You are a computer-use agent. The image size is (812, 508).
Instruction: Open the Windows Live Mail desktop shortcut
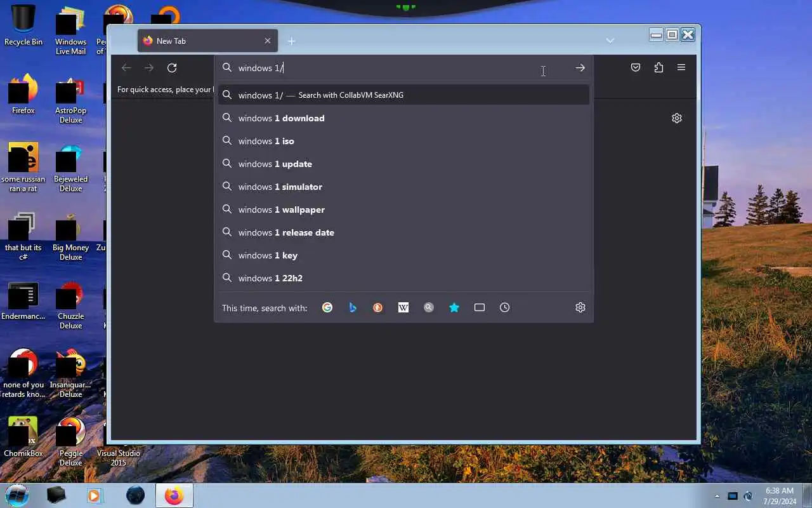pos(70,30)
